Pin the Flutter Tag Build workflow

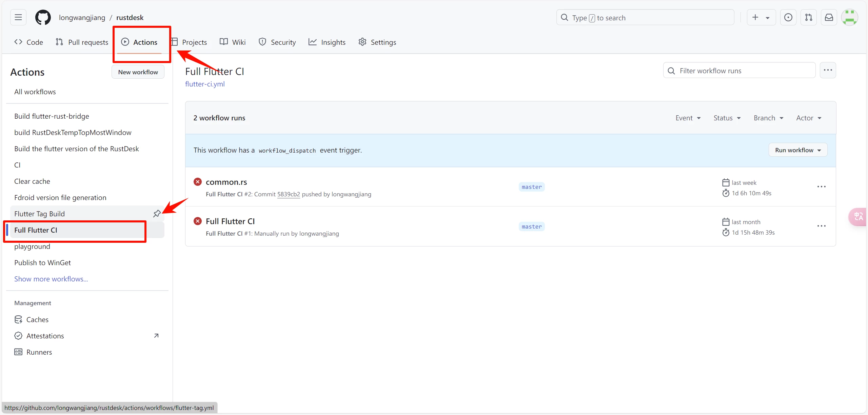(x=157, y=214)
